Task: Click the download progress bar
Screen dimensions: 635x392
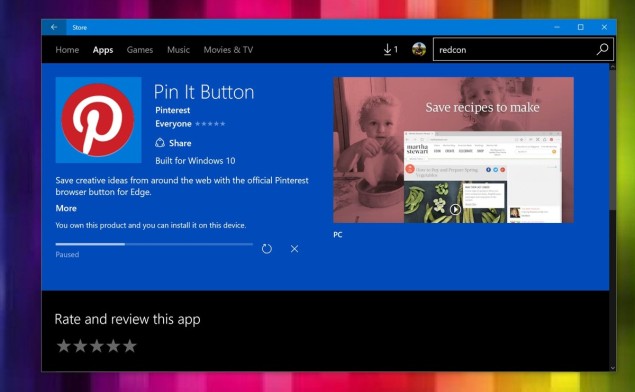Action: (x=154, y=244)
